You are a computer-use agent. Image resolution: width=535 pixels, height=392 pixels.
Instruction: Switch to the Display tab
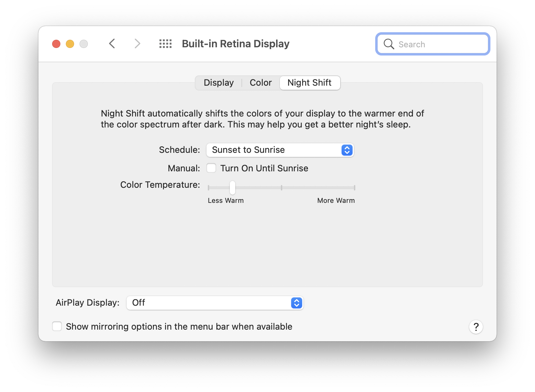[x=218, y=83]
